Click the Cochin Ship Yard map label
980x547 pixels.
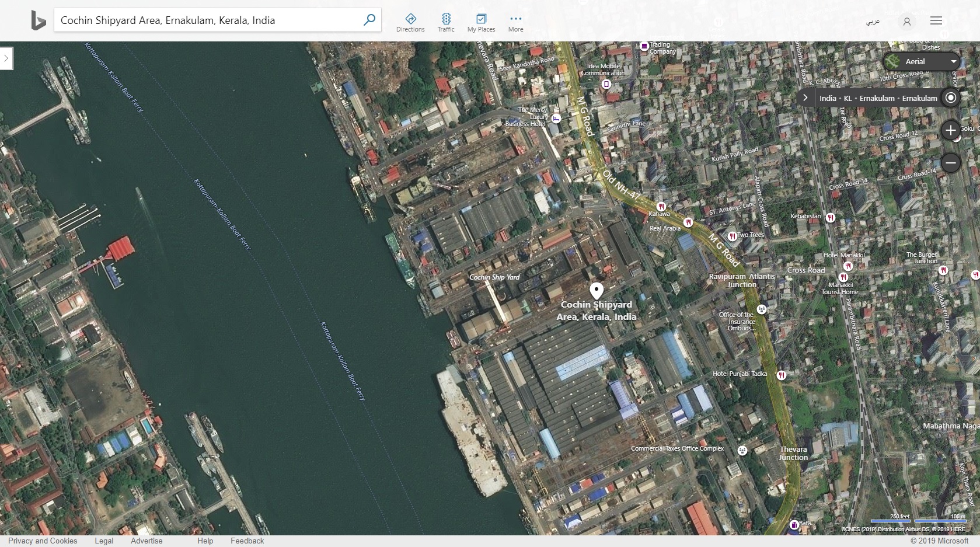[494, 277]
